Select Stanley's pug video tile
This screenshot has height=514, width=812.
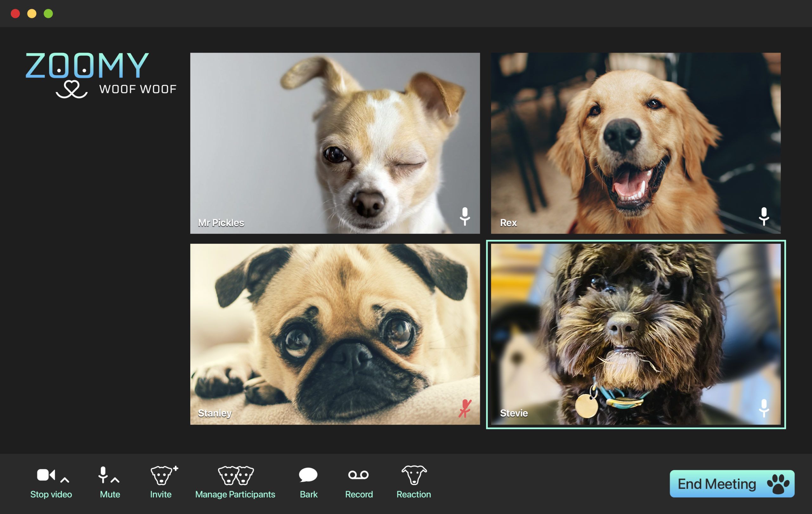335,334
